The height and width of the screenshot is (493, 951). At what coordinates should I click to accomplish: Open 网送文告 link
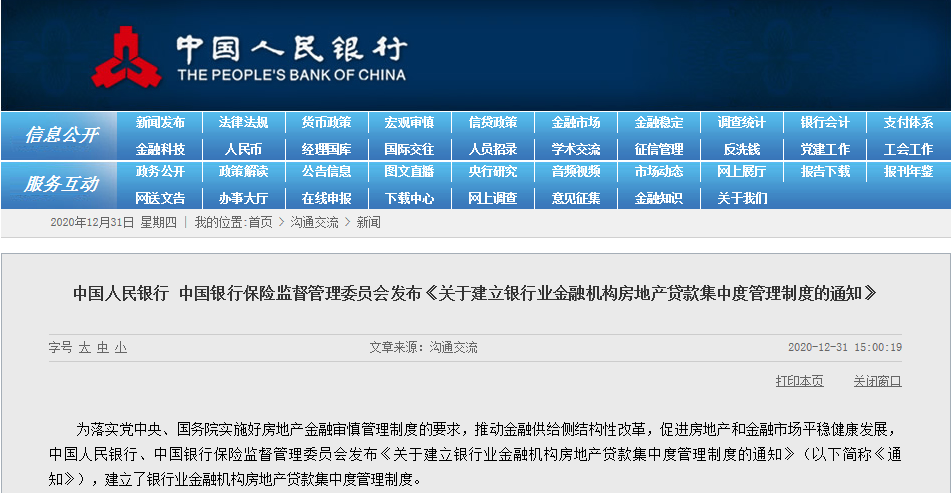click(160, 198)
